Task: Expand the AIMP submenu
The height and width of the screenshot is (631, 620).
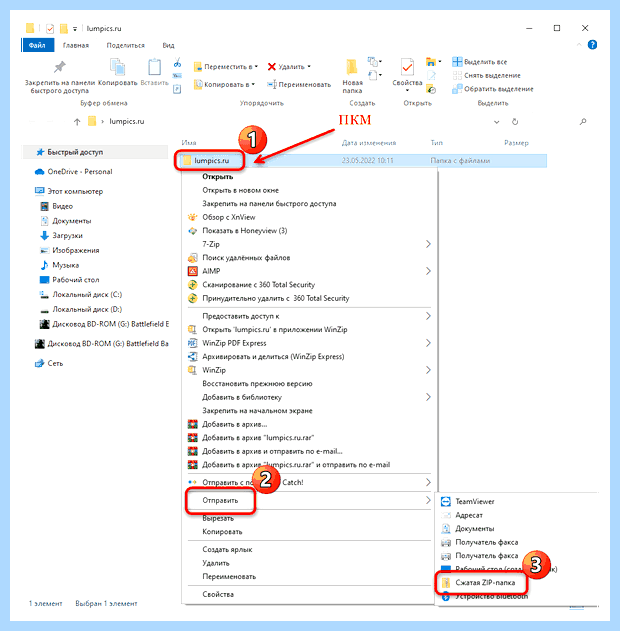Action: [309, 271]
